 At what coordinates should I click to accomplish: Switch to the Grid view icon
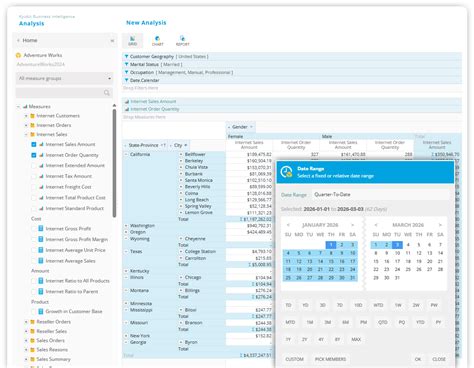[x=132, y=40]
